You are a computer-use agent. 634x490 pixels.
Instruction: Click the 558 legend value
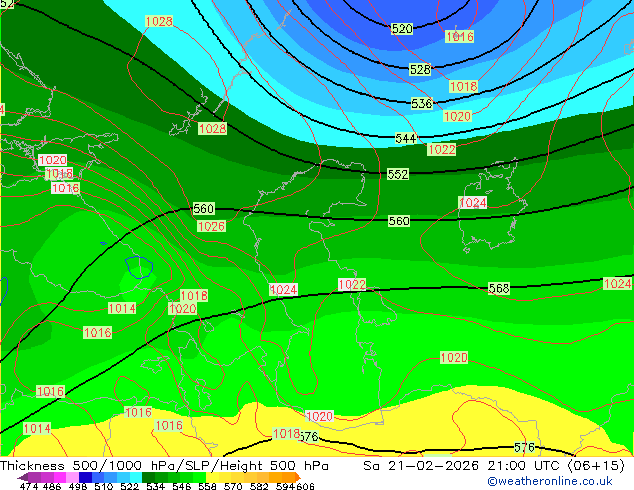207,486
